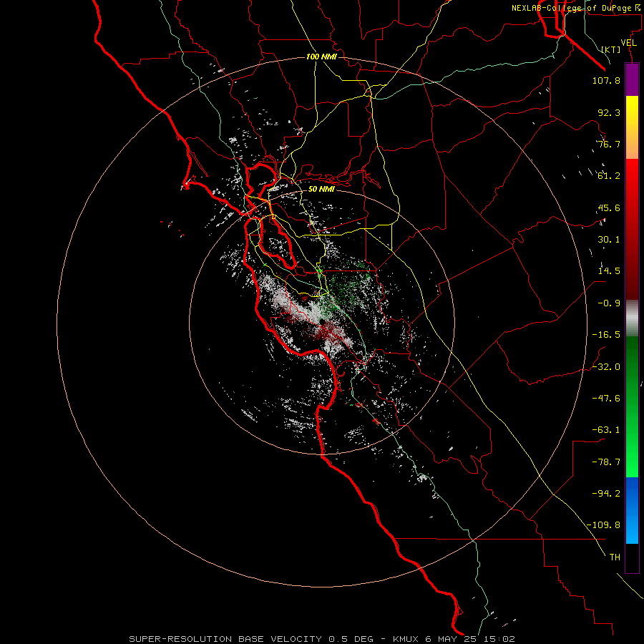Pick the yellow-orange segment of the velocity scale

(632, 127)
